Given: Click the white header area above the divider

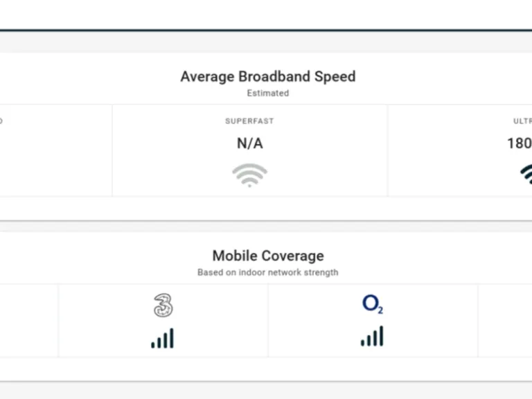Looking at the screenshot, I should tap(266, 14).
